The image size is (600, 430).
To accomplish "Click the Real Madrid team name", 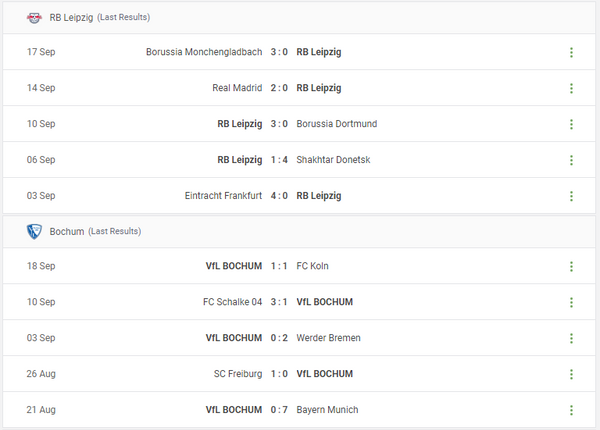I will [237, 88].
